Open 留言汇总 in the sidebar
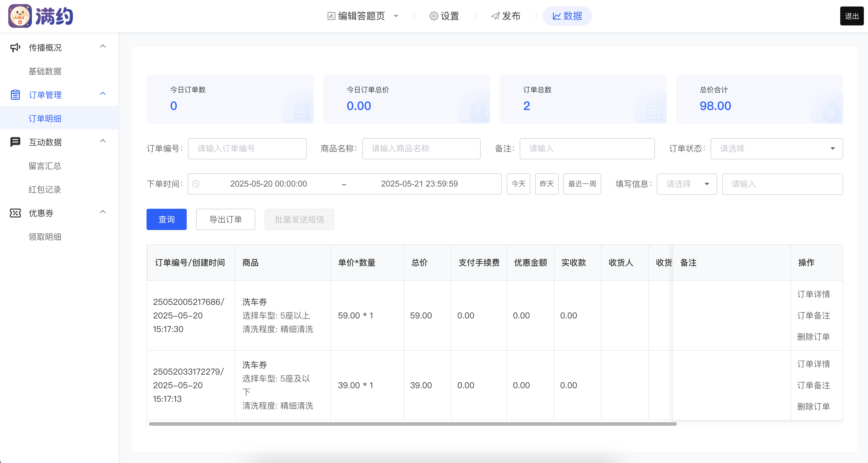The image size is (868, 463). click(x=45, y=166)
